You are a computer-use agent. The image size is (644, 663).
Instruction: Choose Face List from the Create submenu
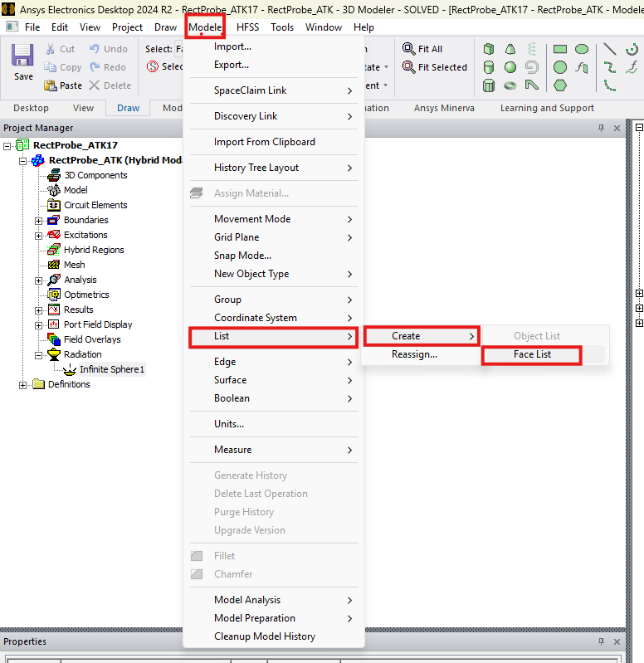pyautogui.click(x=532, y=354)
